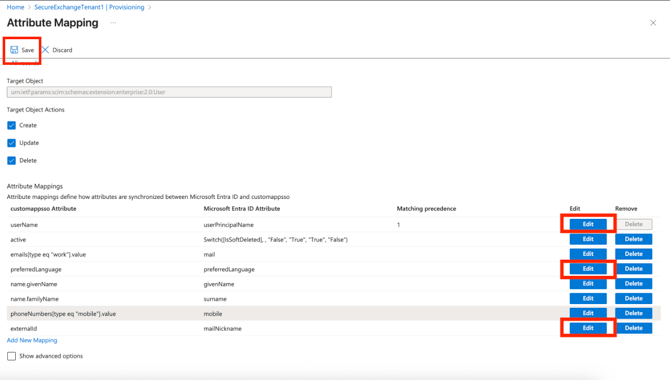Click the customappsso Attribute column header
This screenshot has height=380, width=670.
(43, 209)
